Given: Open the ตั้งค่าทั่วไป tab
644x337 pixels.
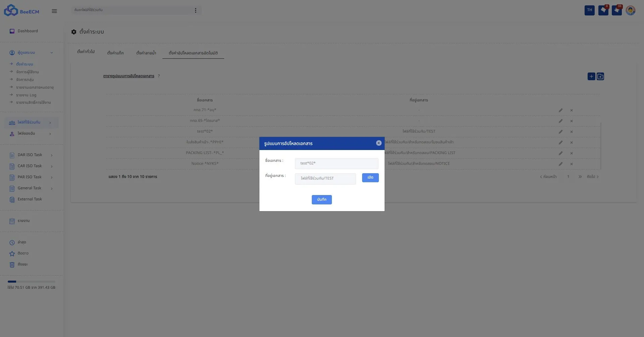Looking at the screenshot, I should click(87, 51).
